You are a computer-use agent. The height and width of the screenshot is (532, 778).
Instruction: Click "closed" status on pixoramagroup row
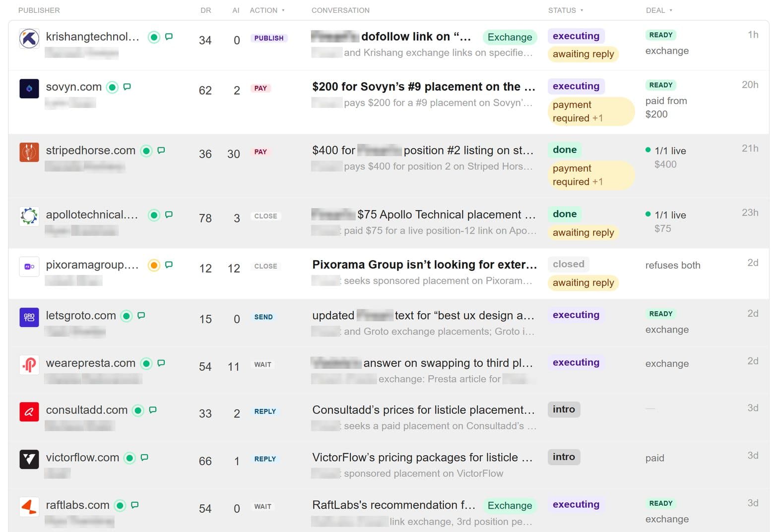pos(569,264)
